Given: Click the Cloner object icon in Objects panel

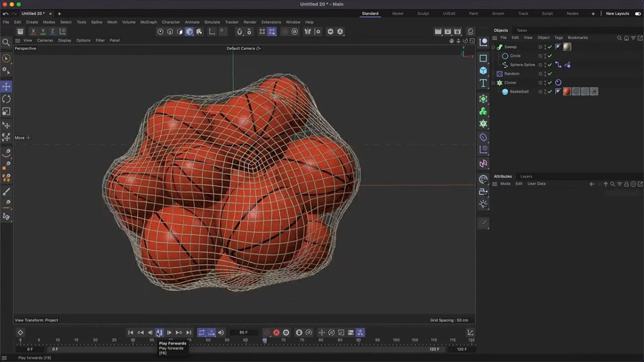Looking at the screenshot, I should click(500, 83).
